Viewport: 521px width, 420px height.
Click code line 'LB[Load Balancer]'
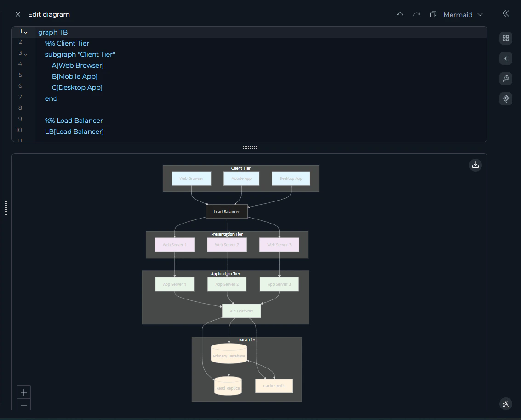tap(74, 132)
